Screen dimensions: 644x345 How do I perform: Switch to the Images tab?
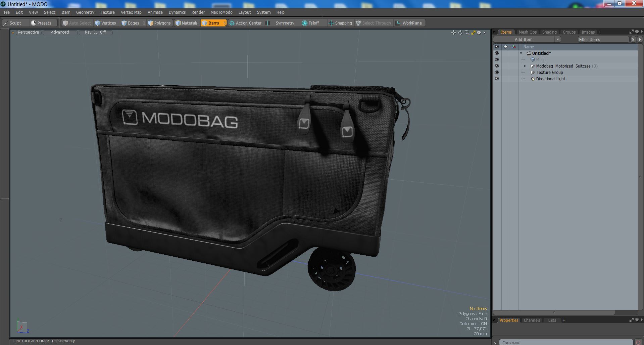pyautogui.click(x=588, y=32)
